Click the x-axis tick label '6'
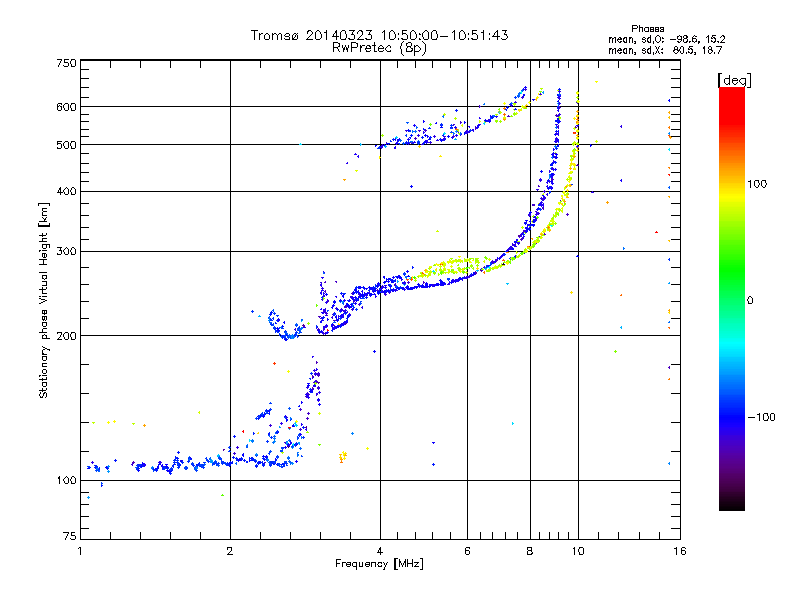The height and width of the screenshot is (600, 800). [x=467, y=551]
